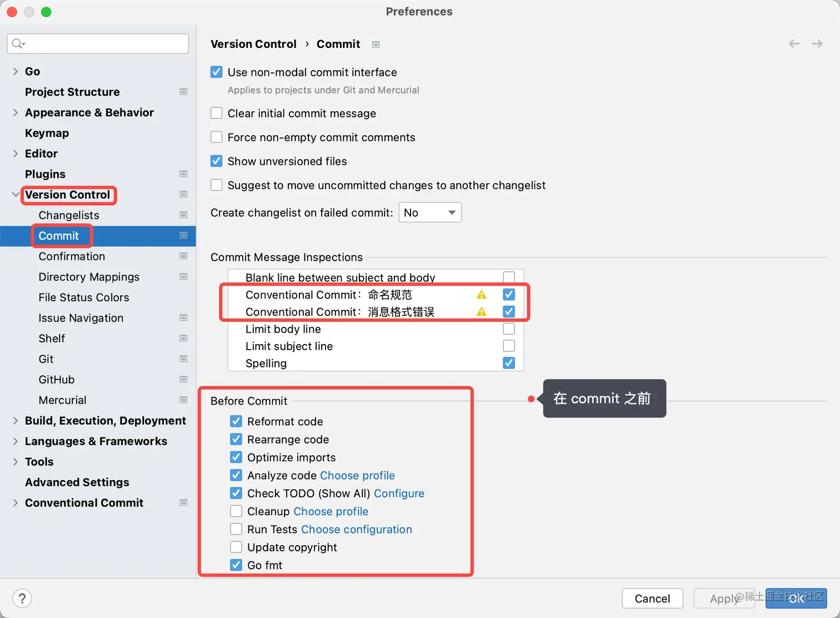Click project settings icon next to Plugins

(183, 174)
